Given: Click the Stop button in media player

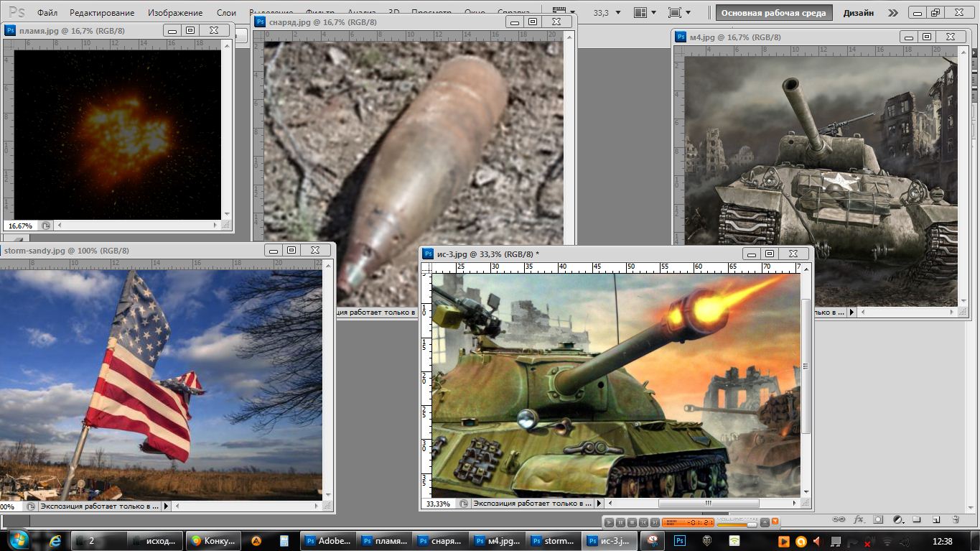Looking at the screenshot, I should point(632,522).
